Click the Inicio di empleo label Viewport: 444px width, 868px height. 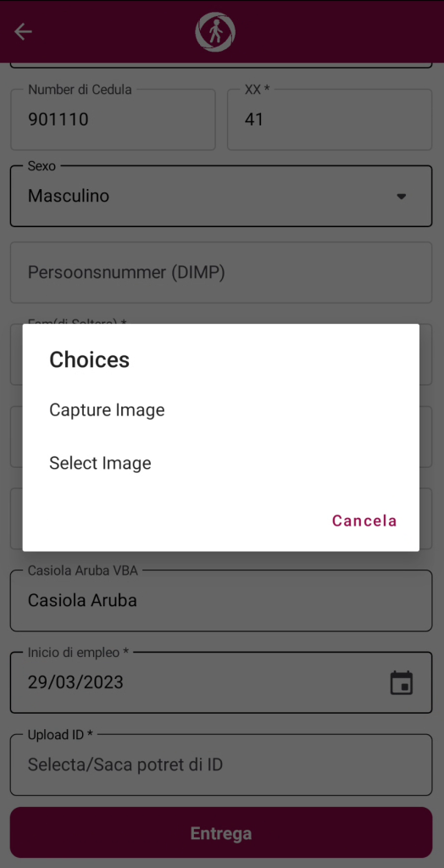coord(78,652)
